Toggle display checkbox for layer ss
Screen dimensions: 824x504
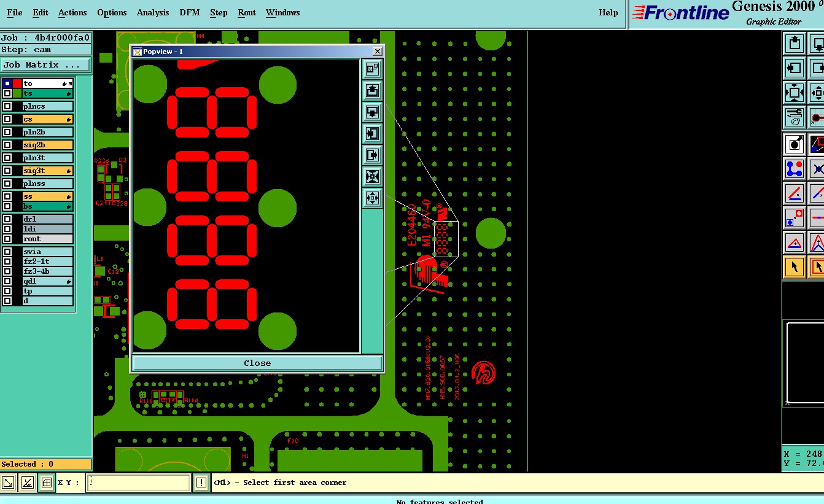pyautogui.click(x=7, y=196)
